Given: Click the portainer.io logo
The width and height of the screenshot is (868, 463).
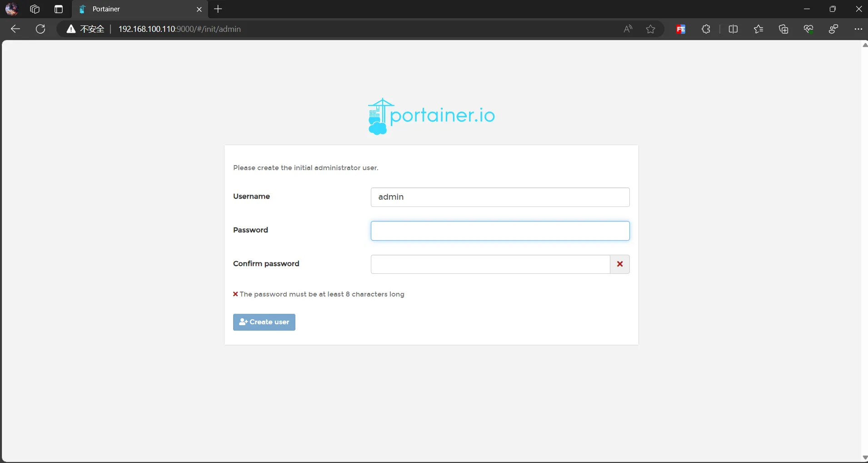Looking at the screenshot, I should pos(431,116).
